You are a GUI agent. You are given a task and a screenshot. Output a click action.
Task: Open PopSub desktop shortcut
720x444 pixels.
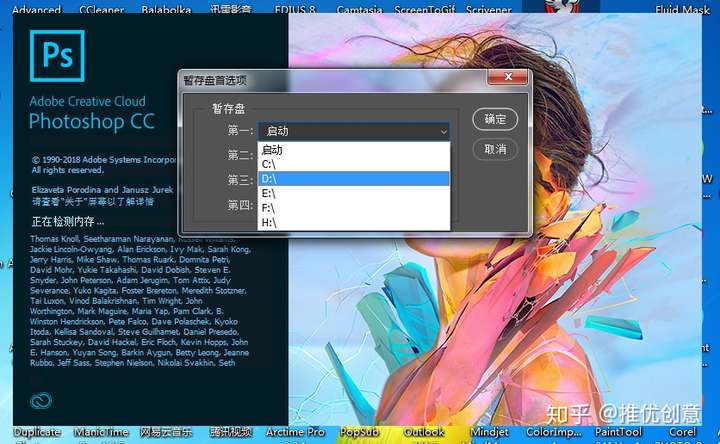359,432
